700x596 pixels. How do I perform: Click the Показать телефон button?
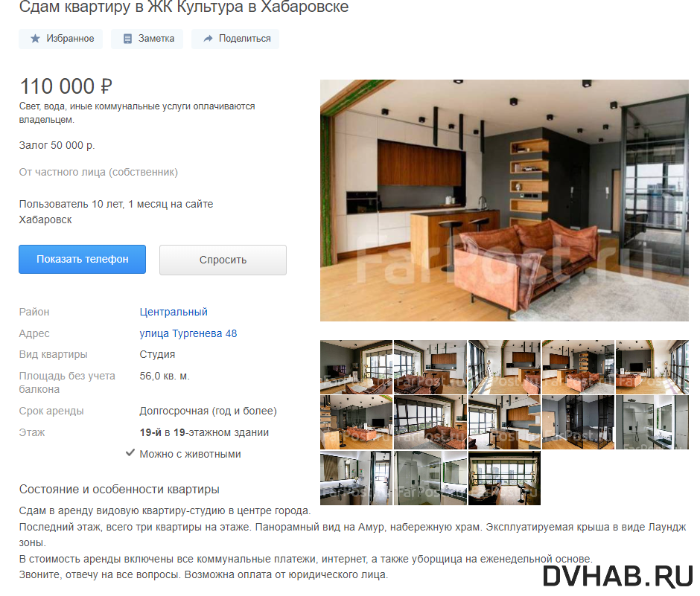pyautogui.click(x=82, y=259)
